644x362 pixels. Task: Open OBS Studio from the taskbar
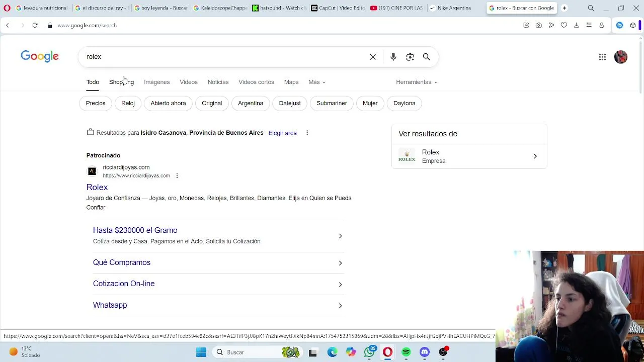pyautogui.click(x=443, y=352)
